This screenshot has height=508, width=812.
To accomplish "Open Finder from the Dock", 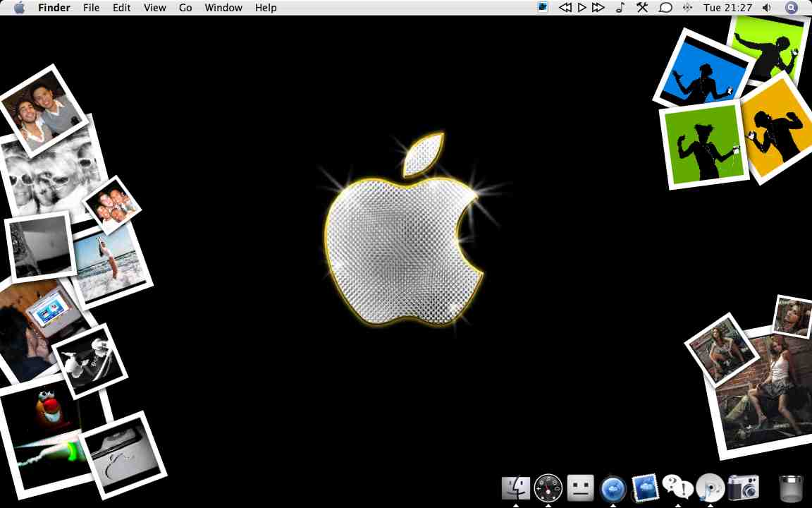I will click(x=516, y=488).
